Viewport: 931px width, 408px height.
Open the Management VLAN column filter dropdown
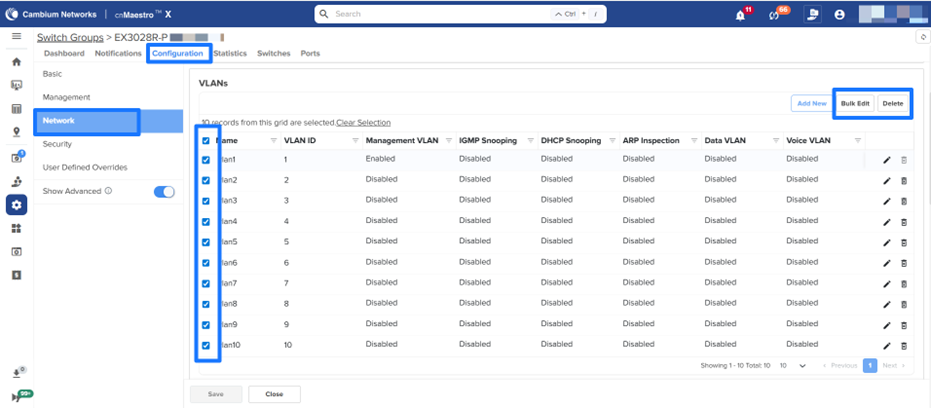pos(447,141)
